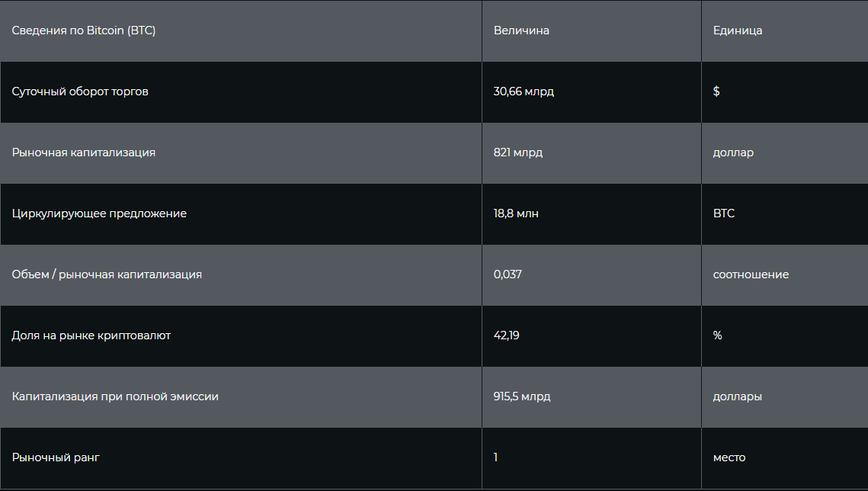Click the 'Сведения по Bitcoin (BTC)' header cell

coord(84,30)
